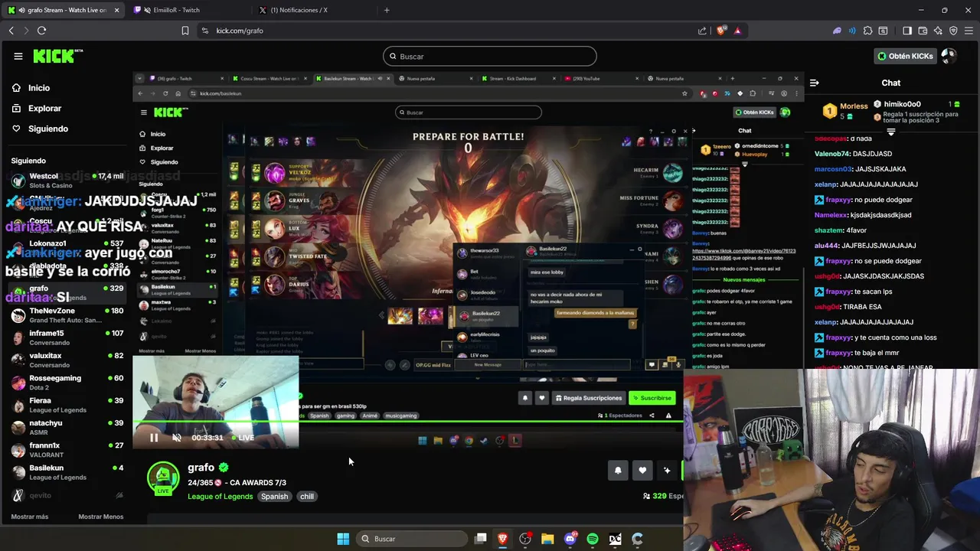Viewport: 980px width, 551px height.
Task: Toggle the browser sidebar panel icon
Action: pyautogui.click(x=906, y=31)
